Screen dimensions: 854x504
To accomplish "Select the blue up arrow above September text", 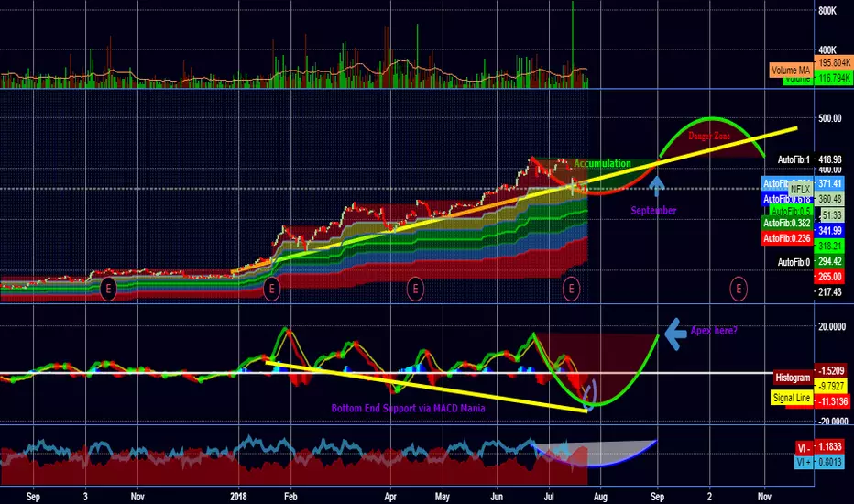I will click(656, 186).
